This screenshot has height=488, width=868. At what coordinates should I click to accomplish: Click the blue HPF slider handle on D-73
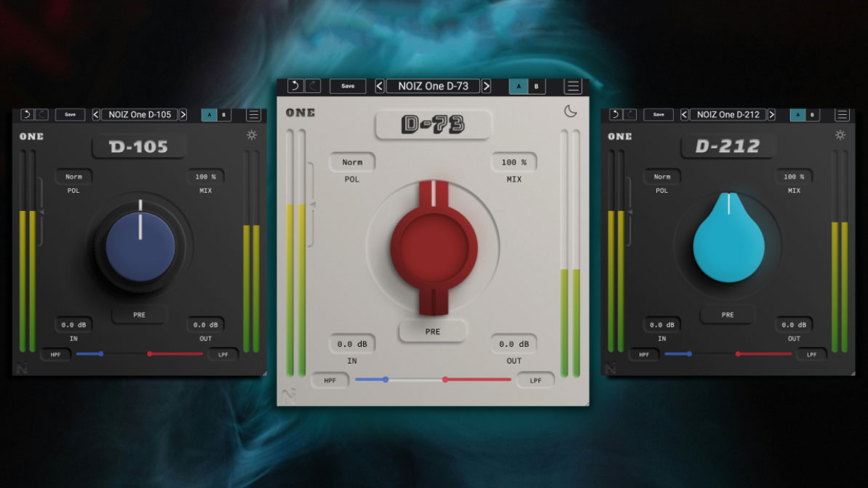(384, 379)
